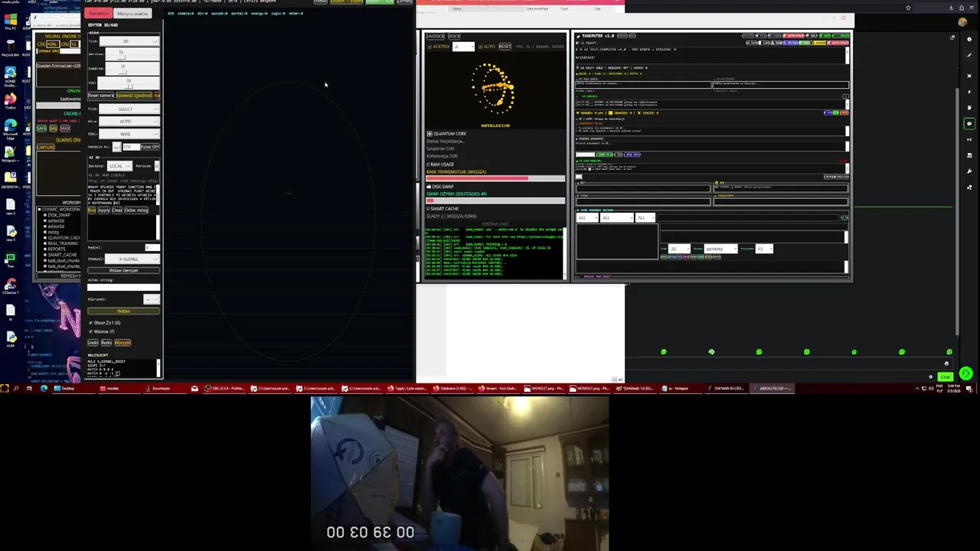
Task: Click the SEND TO AI button
Action: pyautogui.click(x=604, y=155)
